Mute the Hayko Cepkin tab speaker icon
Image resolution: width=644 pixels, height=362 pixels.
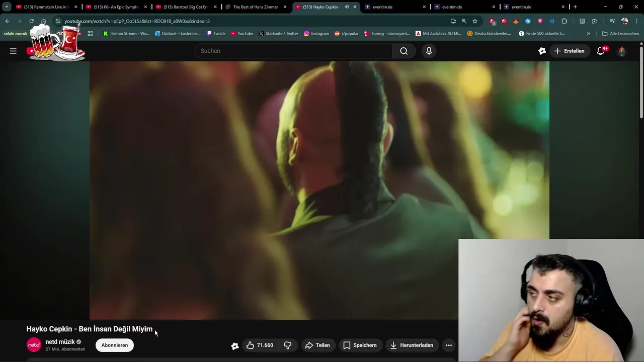click(x=347, y=7)
